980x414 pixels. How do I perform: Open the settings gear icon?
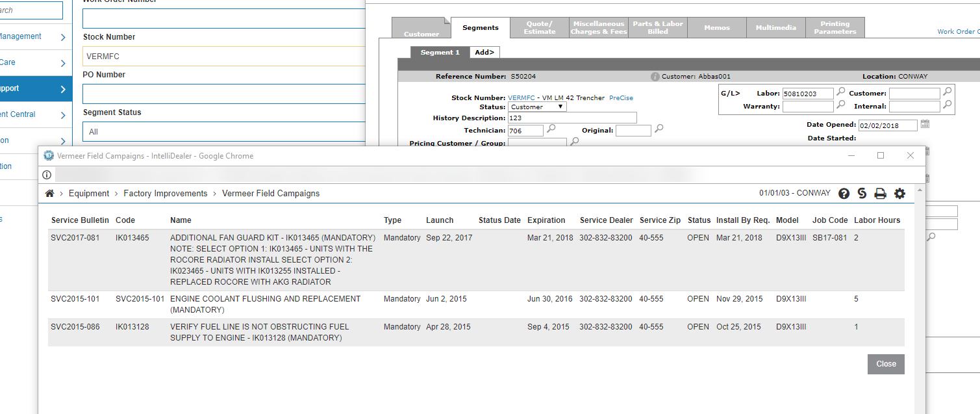(x=899, y=194)
